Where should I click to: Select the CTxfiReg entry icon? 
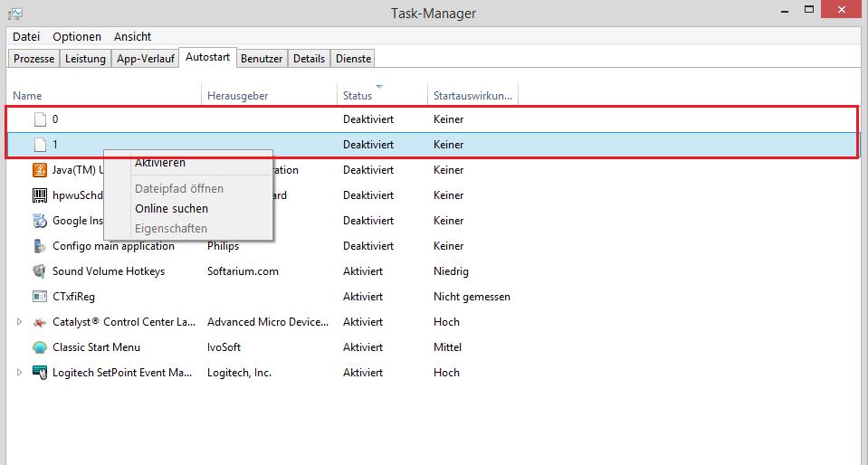(x=40, y=297)
